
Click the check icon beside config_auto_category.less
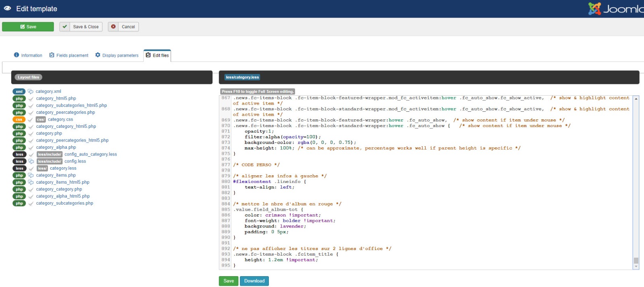31,155
